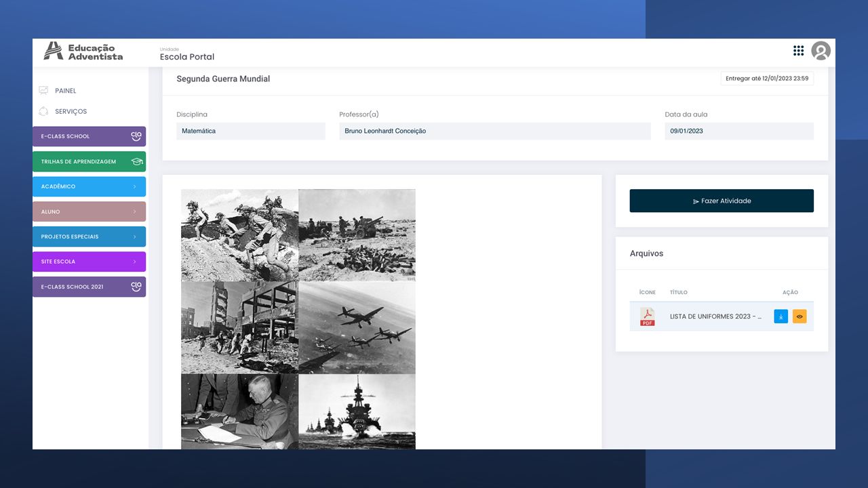Image resolution: width=868 pixels, height=488 pixels.
Task: Expand the Aluno menu chevron
Action: tap(134, 211)
